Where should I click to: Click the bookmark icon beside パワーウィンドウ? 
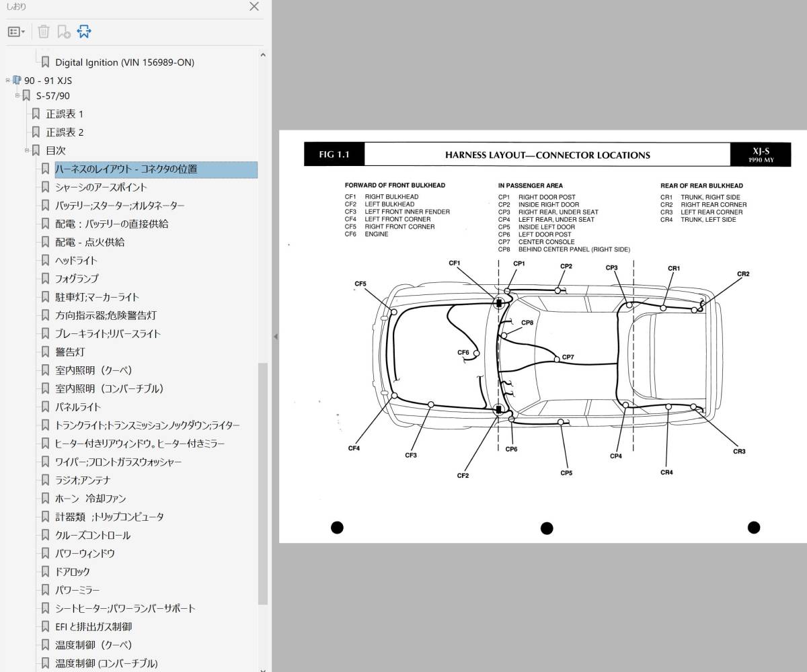[x=45, y=554]
